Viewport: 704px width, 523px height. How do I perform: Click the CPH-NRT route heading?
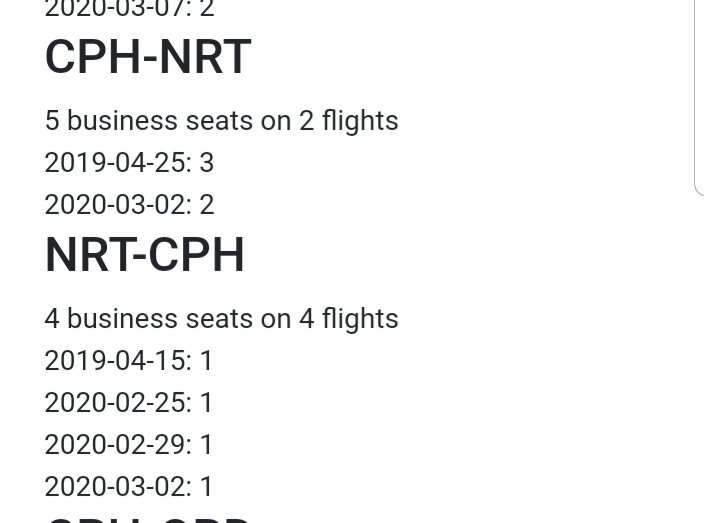[148, 57]
